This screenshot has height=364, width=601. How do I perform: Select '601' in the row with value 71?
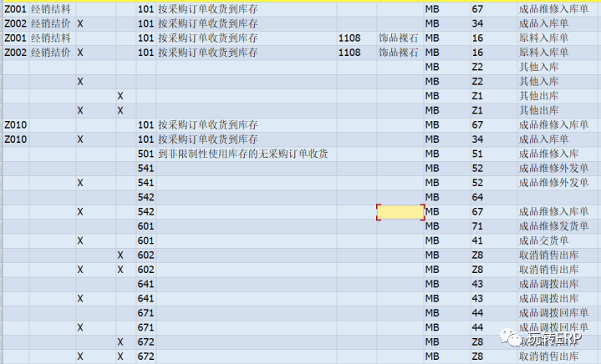pyautogui.click(x=145, y=226)
